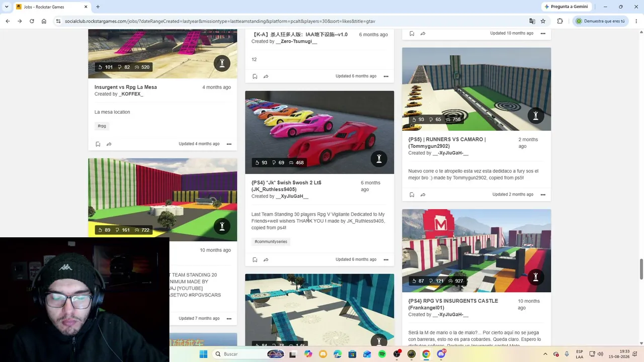Open the Chrome extensions menu

tap(560, 21)
